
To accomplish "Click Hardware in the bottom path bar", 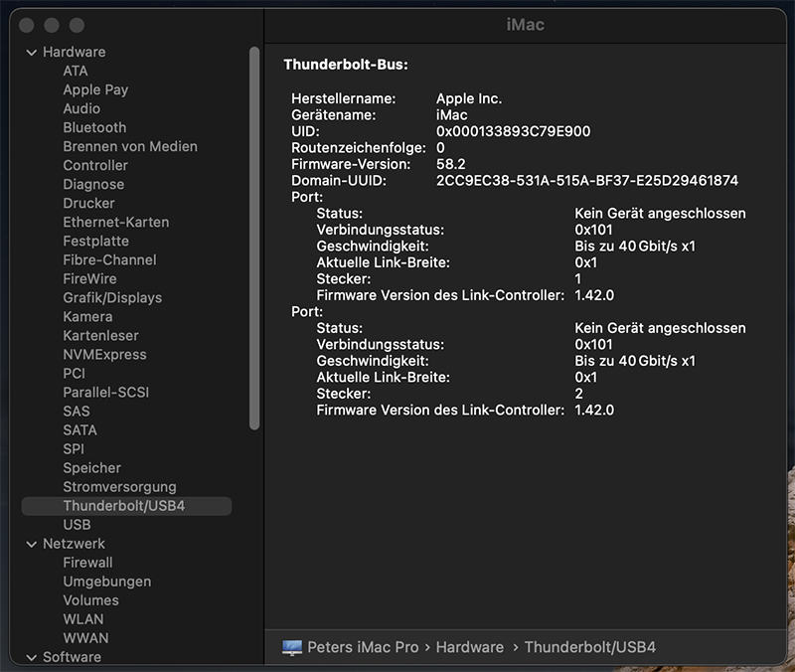I will click(469, 647).
